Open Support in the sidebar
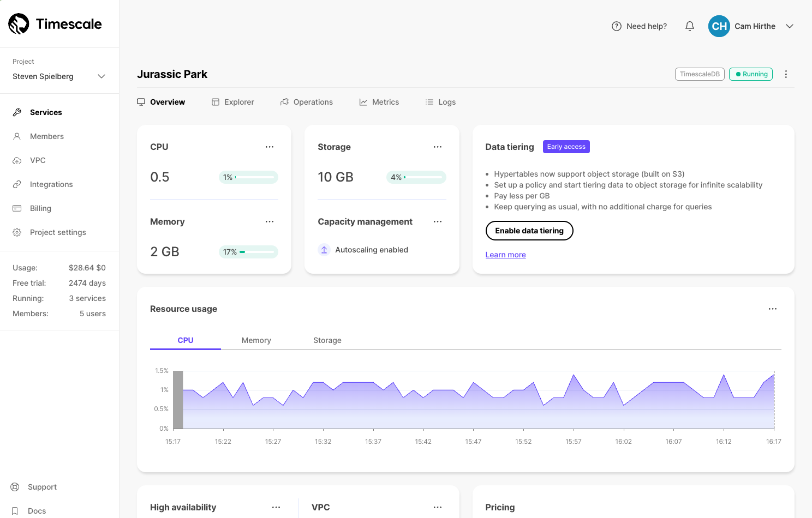The height and width of the screenshot is (518, 812). [x=42, y=487]
